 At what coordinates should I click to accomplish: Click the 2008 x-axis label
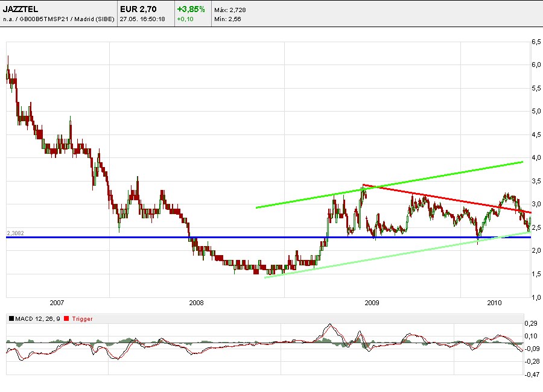196,303
